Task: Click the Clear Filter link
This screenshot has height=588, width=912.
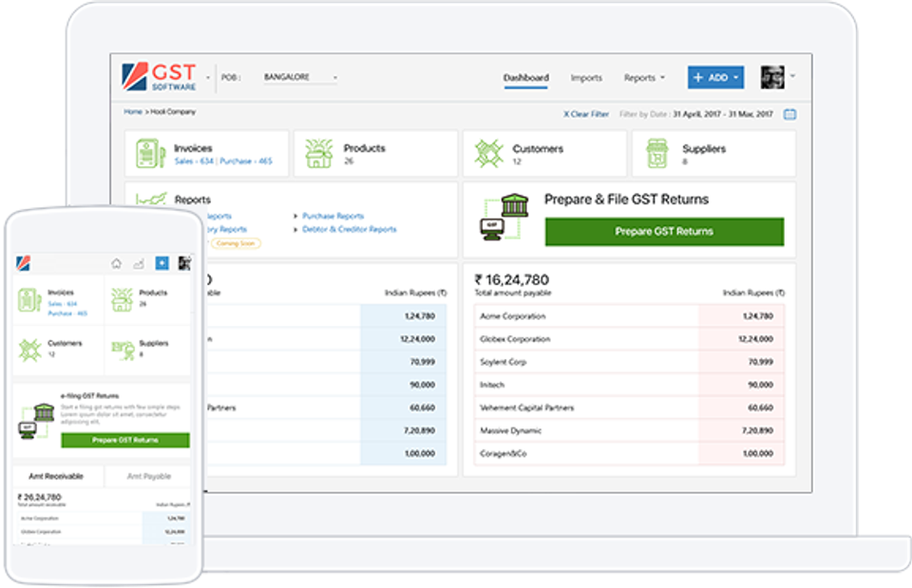Action: pyautogui.click(x=586, y=114)
